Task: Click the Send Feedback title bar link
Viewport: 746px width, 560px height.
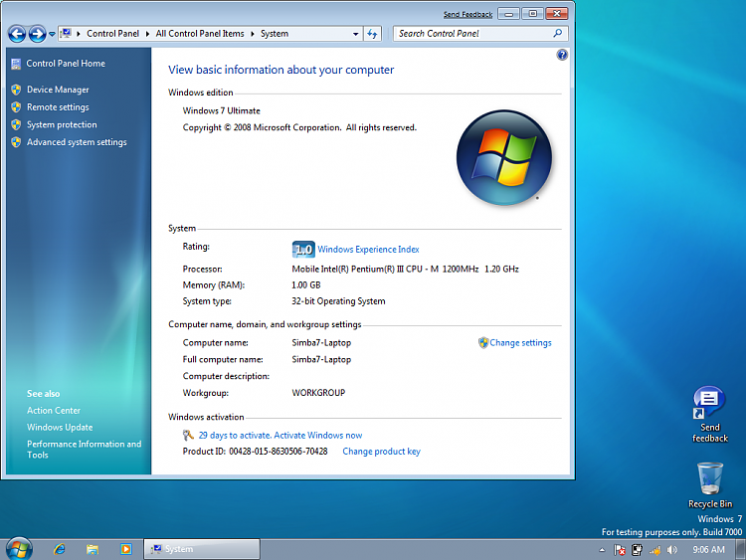Action: 467,14
